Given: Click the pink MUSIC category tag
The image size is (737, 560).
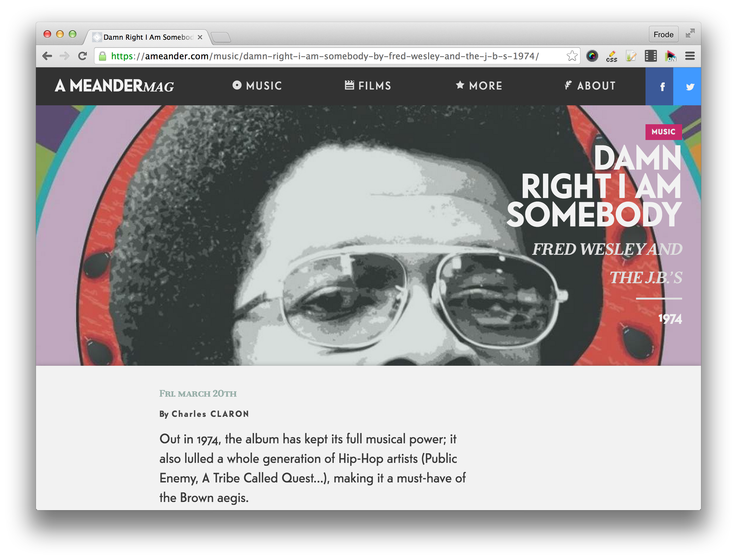Looking at the screenshot, I should click(x=663, y=132).
